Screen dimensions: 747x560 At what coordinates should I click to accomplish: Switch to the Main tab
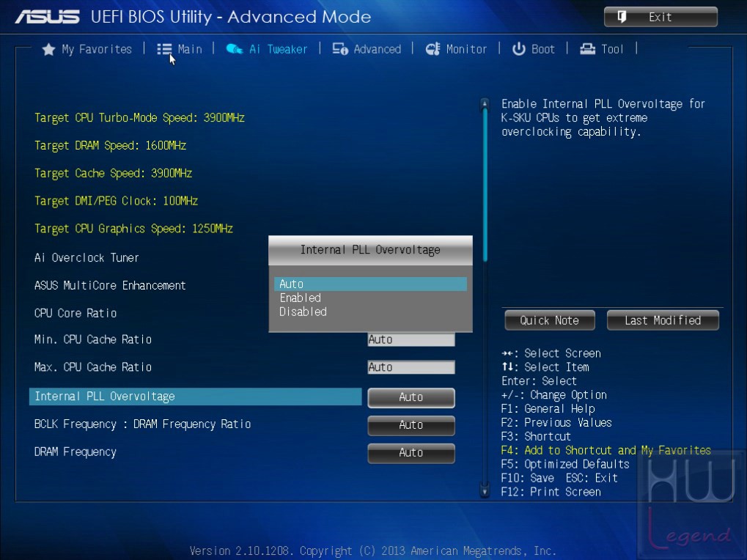point(190,49)
